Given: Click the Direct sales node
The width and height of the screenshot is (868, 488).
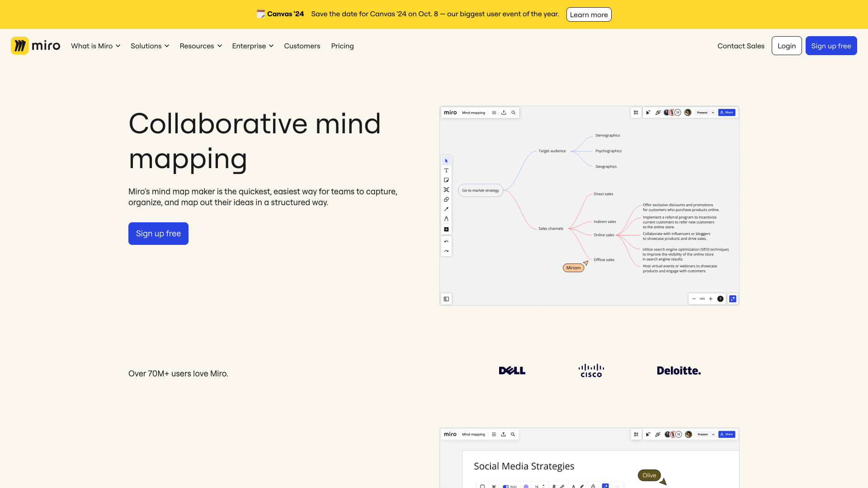Looking at the screenshot, I should pos(603,194).
